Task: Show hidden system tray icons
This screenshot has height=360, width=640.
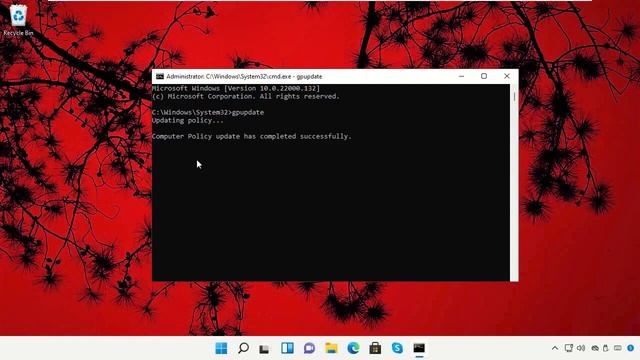Action: (555, 348)
